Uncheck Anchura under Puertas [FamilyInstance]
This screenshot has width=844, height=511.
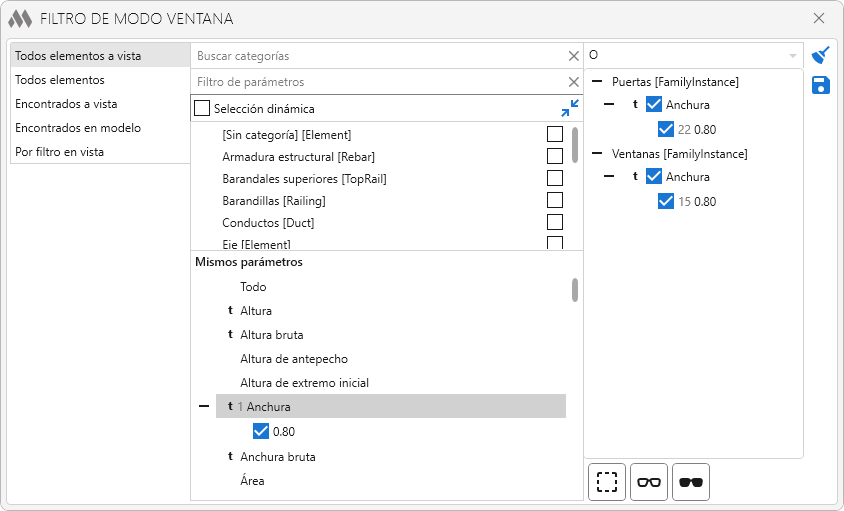(x=654, y=105)
